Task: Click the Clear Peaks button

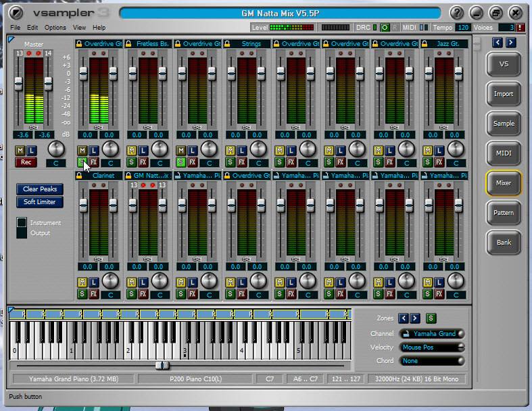Action: [x=40, y=189]
